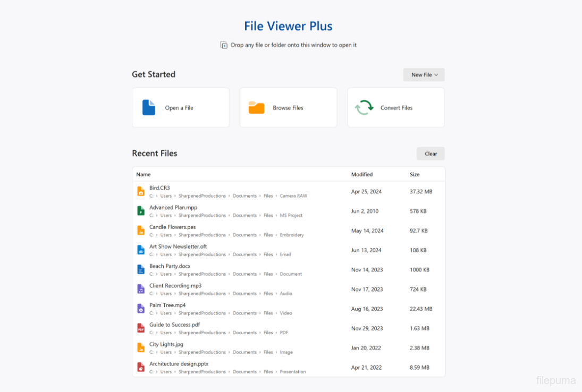The height and width of the screenshot is (392, 582).
Task: Click the Advanced Plan.mpp project file icon
Action: 141,211
